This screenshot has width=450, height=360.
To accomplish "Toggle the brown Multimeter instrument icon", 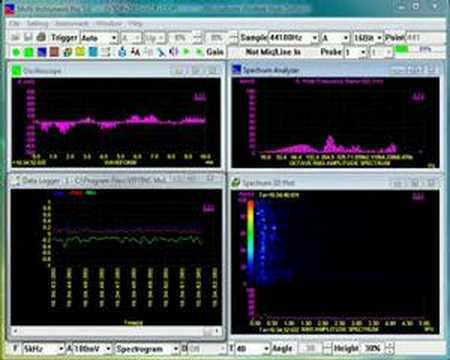I will coord(54,52).
